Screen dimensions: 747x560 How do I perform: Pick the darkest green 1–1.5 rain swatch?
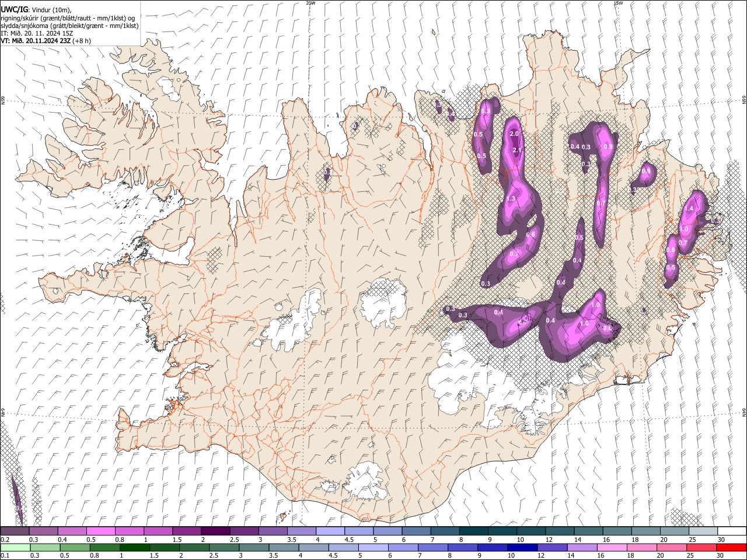tap(134, 547)
